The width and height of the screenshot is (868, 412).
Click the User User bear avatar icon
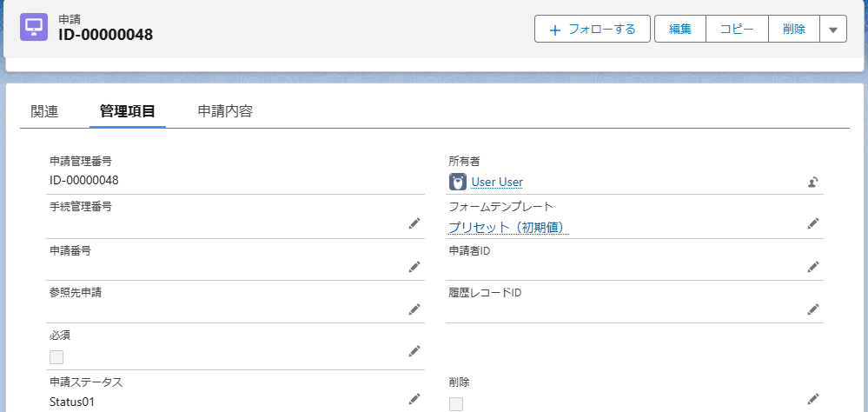[458, 182]
